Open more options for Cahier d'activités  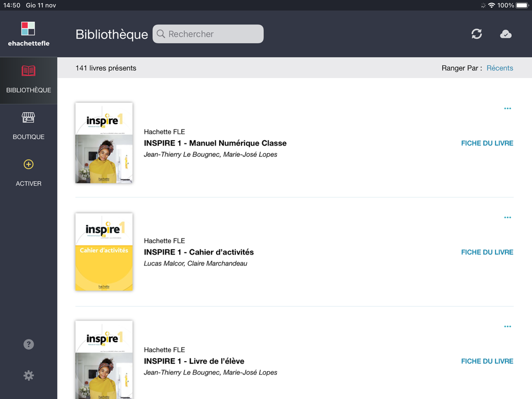pyautogui.click(x=508, y=218)
